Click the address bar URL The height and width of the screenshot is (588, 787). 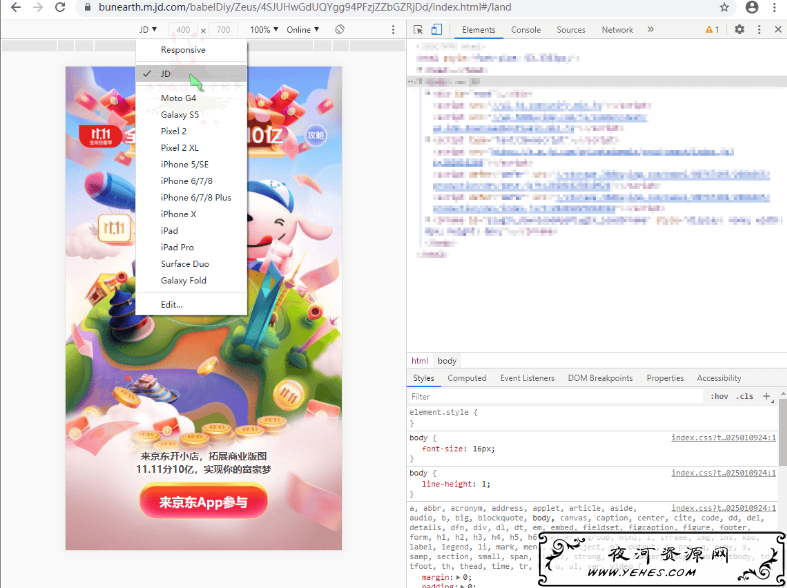pyautogui.click(x=305, y=8)
